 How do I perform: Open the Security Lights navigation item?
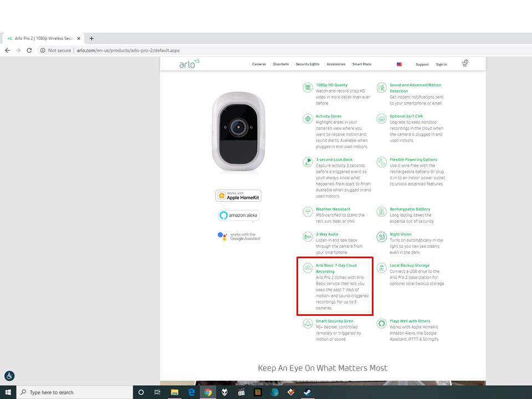point(307,64)
